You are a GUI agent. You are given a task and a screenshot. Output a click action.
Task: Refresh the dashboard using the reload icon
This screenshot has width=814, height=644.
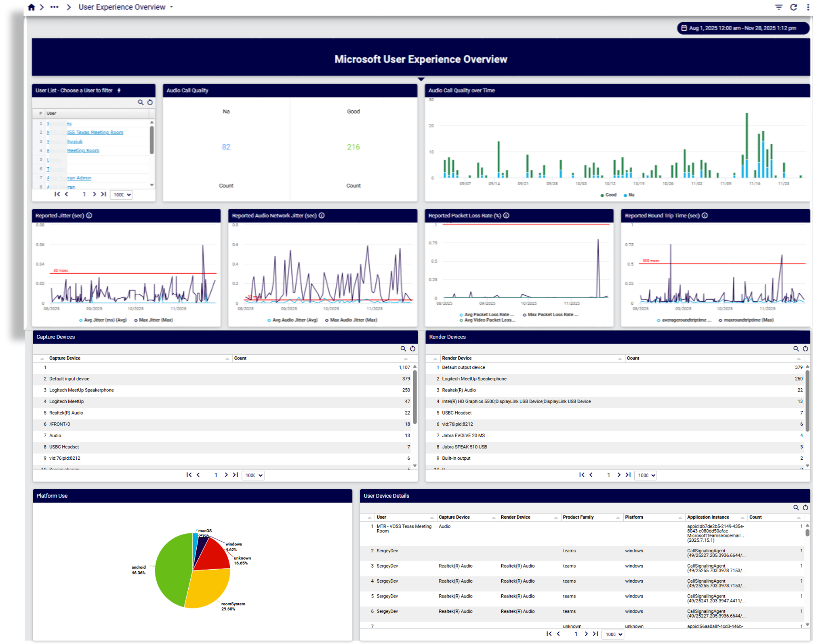click(x=793, y=7)
